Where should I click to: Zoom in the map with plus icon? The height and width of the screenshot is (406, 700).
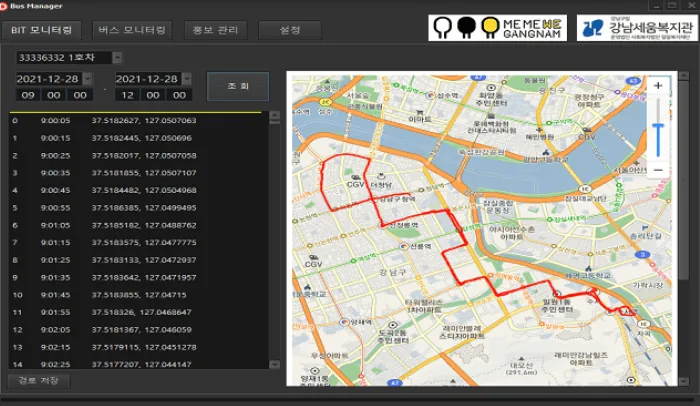[658, 85]
